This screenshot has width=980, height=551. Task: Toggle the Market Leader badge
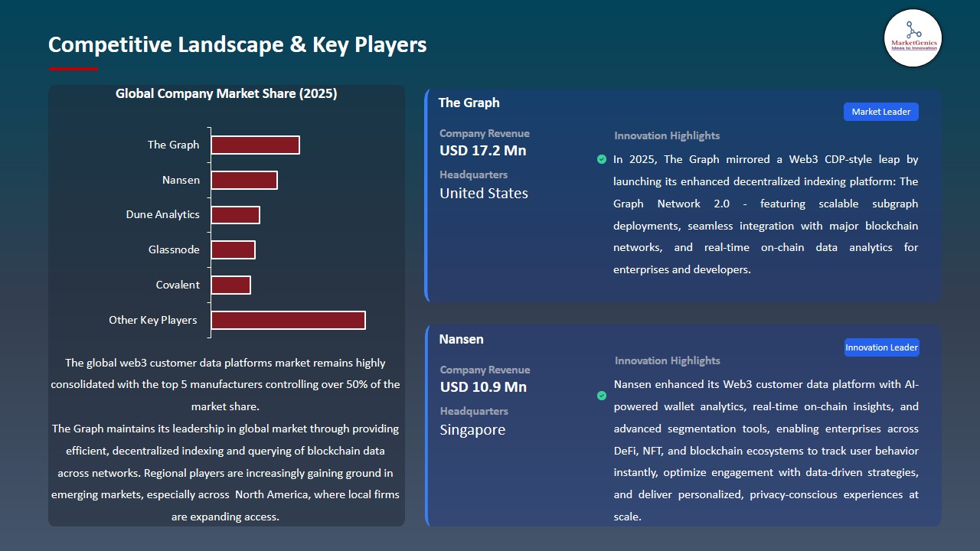pos(880,111)
